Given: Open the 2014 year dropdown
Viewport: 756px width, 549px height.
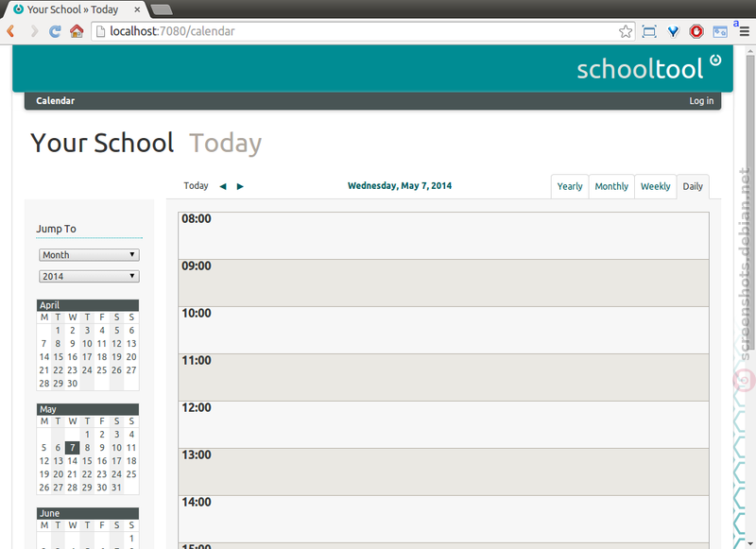Looking at the screenshot, I should (89, 276).
